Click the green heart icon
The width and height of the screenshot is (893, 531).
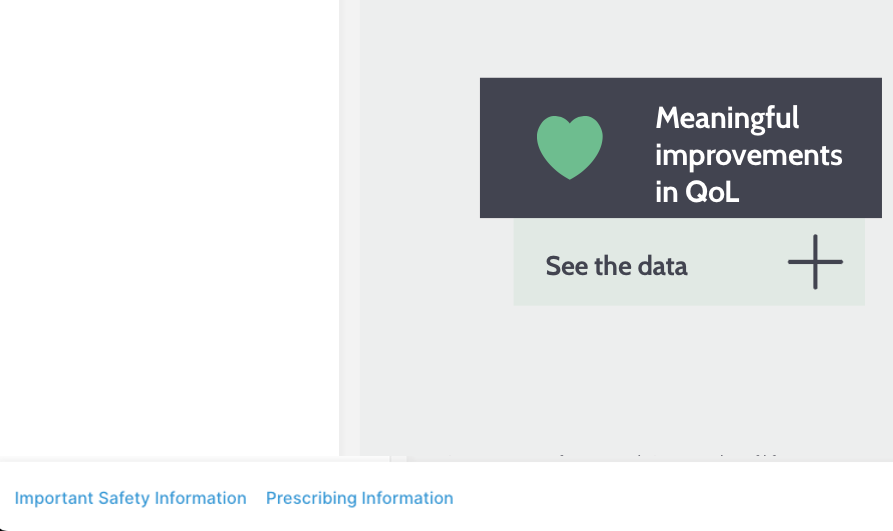[x=569, y=147]
